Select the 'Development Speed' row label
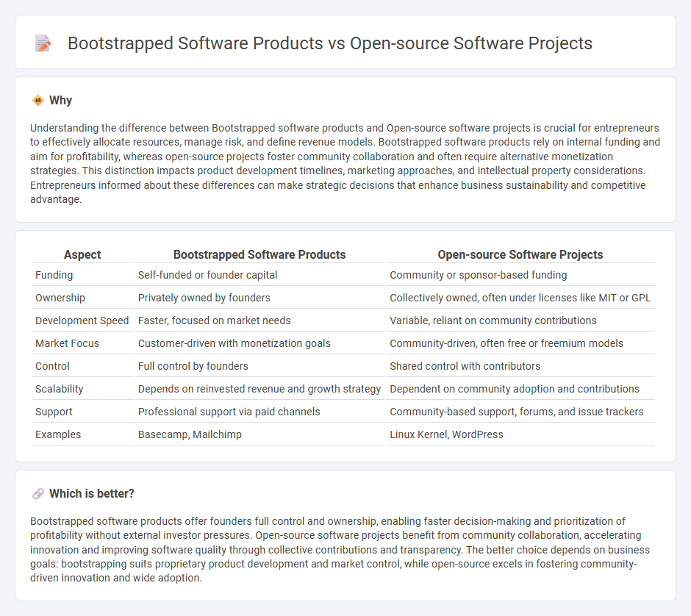The height and width of the screenshot is (616, 691). tap(82, 320)
